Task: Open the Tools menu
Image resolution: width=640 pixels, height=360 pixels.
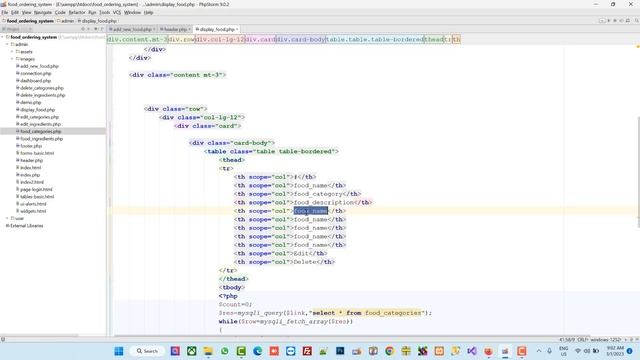Action: [104, 13]
